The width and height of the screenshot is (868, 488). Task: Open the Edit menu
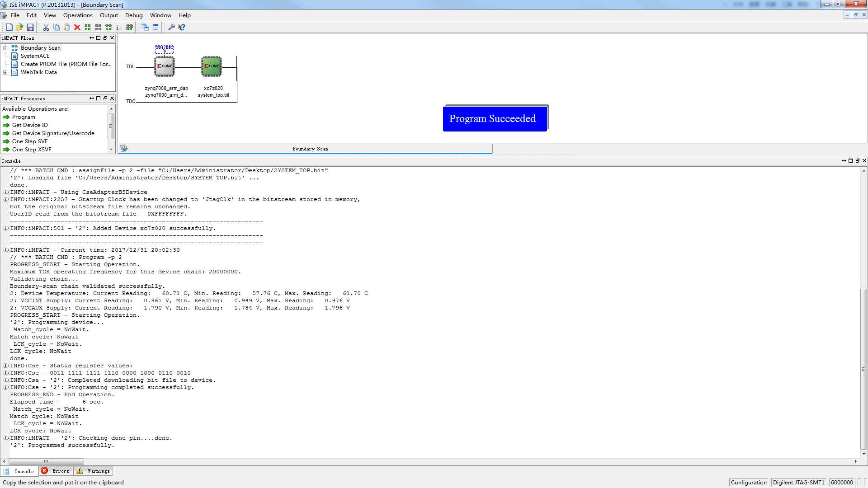coord(32,15)
